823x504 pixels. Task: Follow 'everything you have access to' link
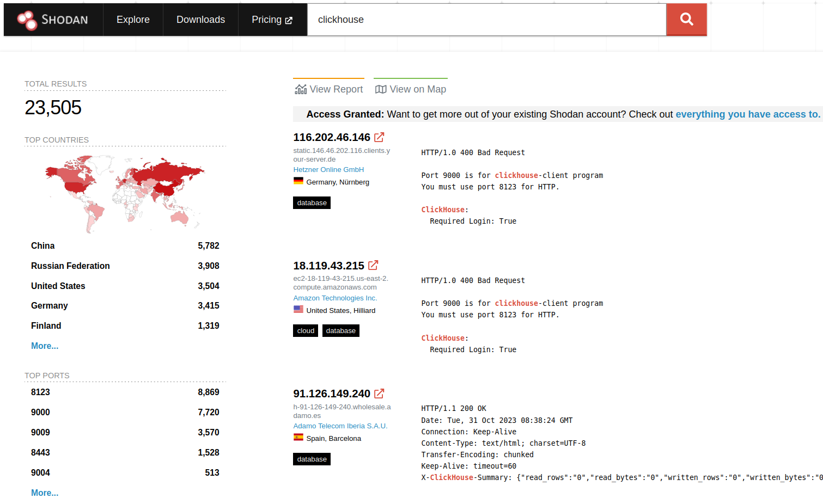(x=747, y=114)
